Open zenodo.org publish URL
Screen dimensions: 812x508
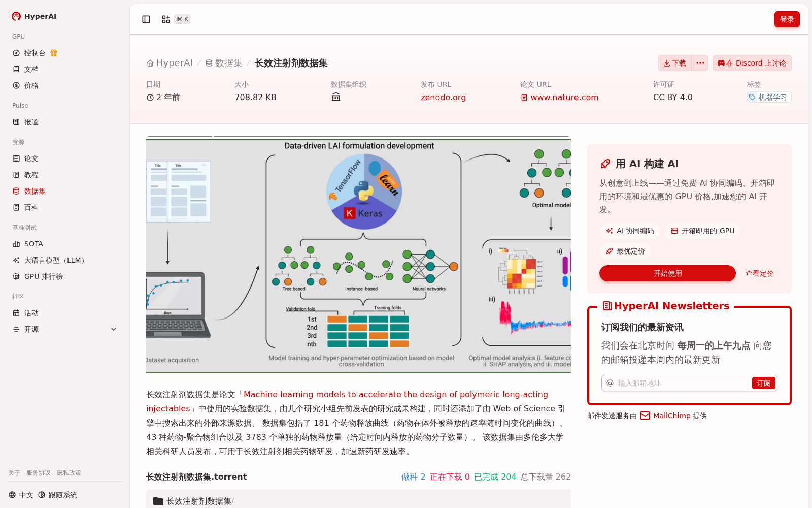(443, 97)
